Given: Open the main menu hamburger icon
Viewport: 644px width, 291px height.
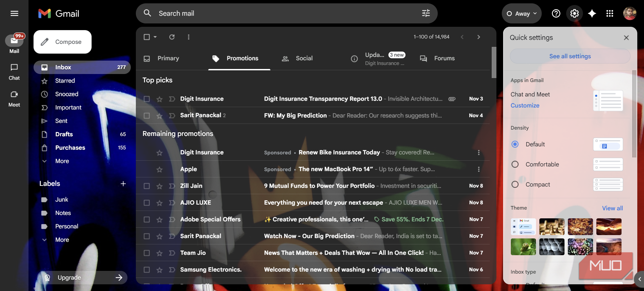Looking at the screenshot, I should pyautogui.click(x=14, y=13).
